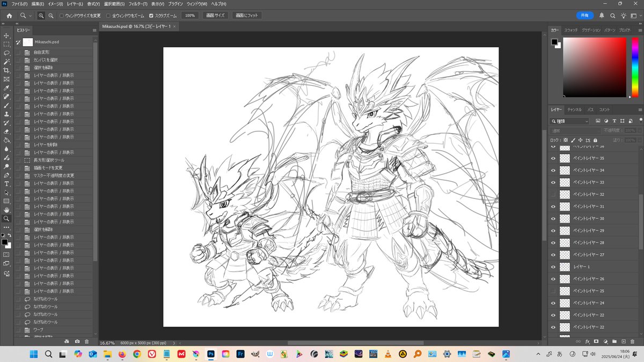The image size is (644, 362).
Task: Select the Lasso tool
Action: click(6, 53)
